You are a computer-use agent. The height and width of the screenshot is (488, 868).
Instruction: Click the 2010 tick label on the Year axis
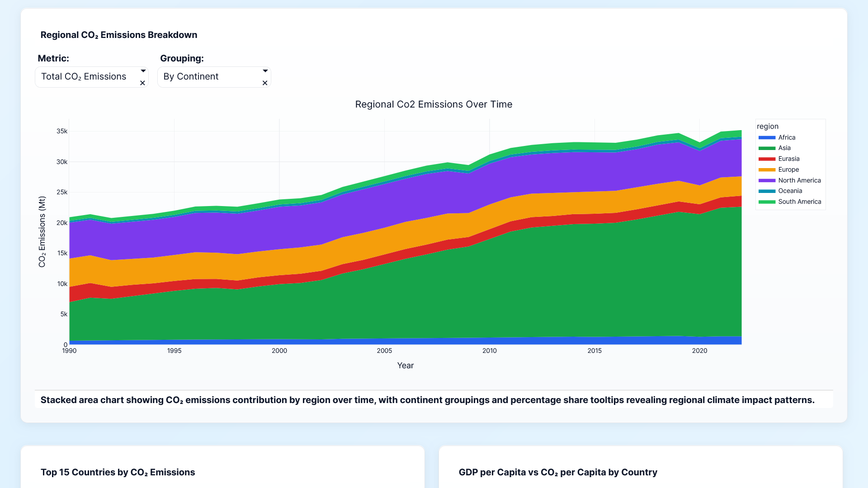(x=489, y=351)
